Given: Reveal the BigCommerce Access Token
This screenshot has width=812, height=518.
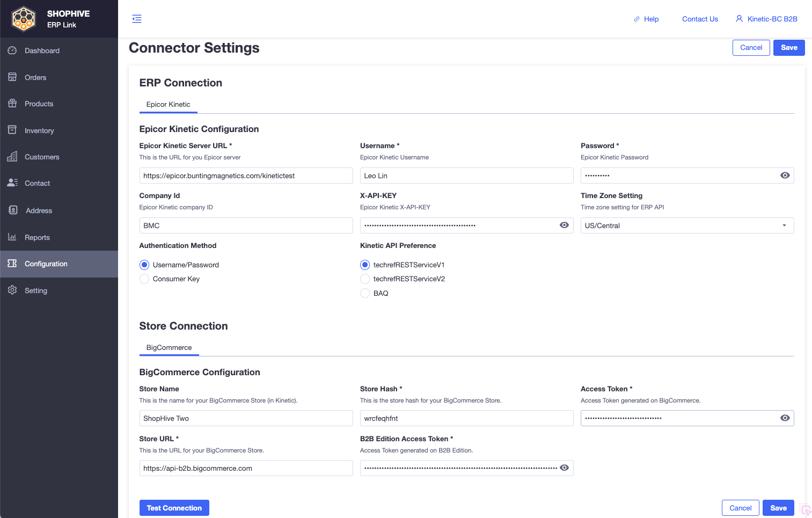Looking at the screenshot, I should [x=785, y=418].
